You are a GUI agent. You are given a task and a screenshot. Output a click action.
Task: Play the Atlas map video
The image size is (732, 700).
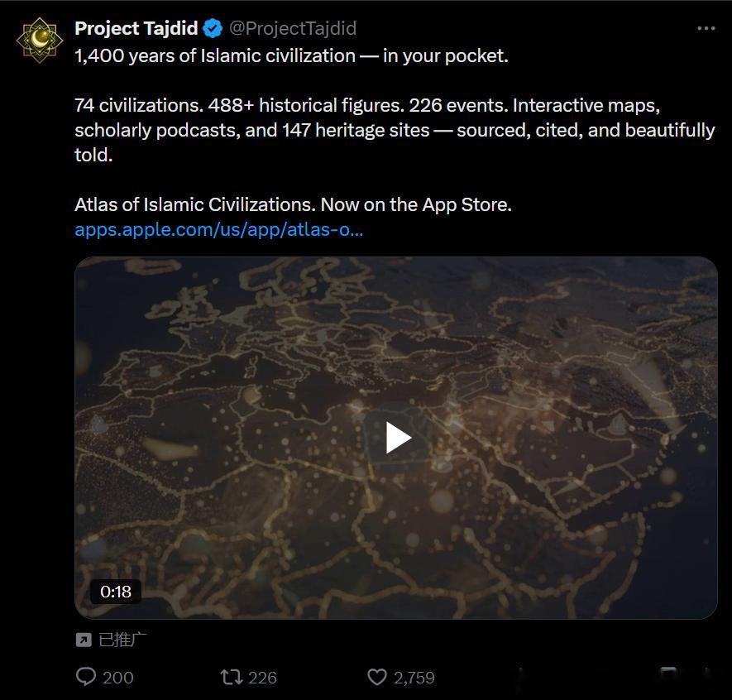[x=398, y=438]
